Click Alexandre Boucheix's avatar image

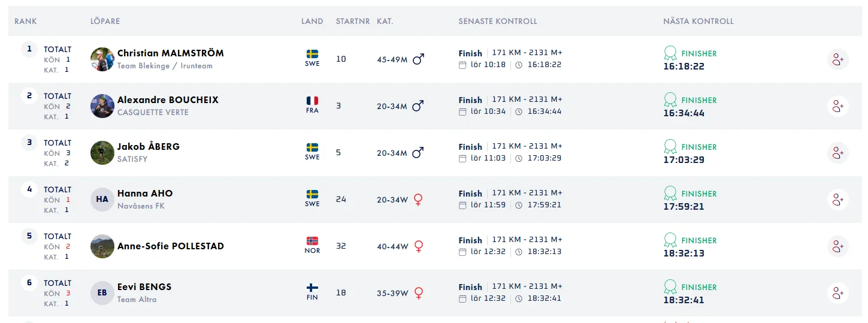coord(102,106)
